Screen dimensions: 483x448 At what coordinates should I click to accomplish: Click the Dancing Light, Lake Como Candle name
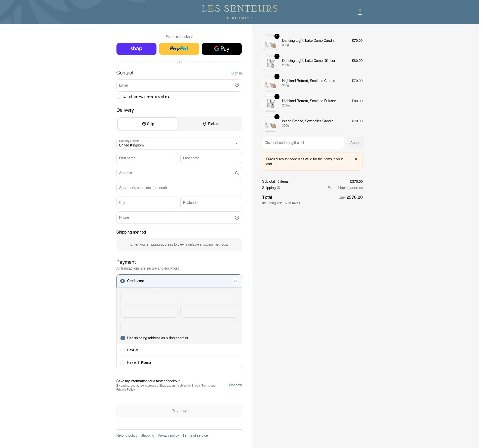pos(308,41)
